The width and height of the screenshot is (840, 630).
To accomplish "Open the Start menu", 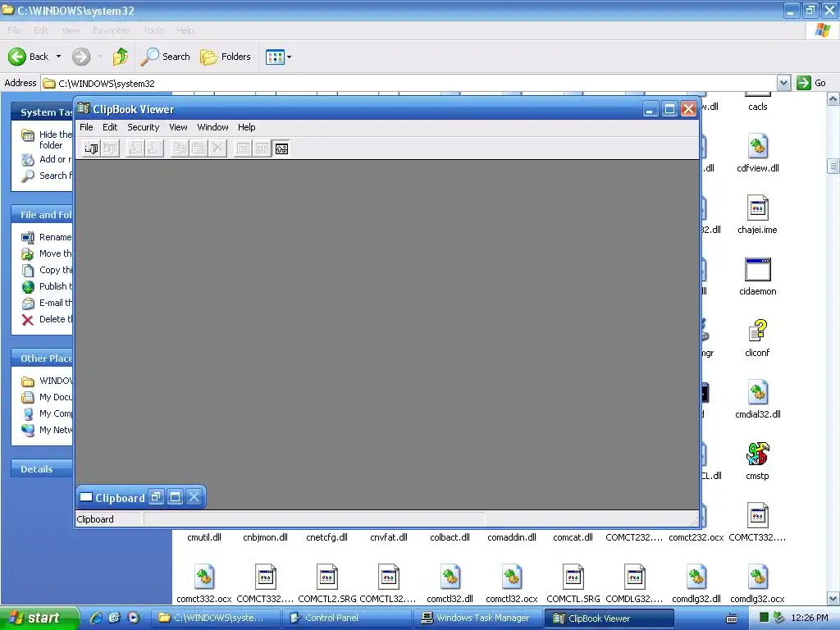I will pyautogui.click(x=39, y=619).
